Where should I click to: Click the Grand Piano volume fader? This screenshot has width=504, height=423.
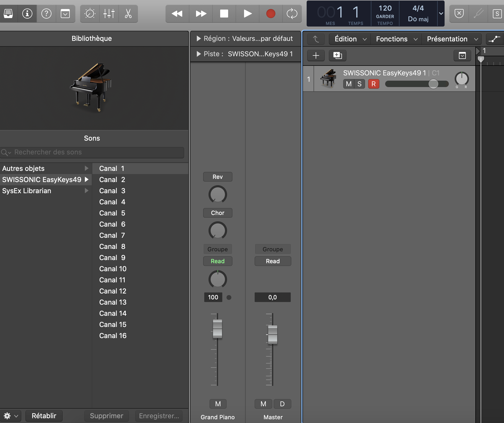point(218,329)
